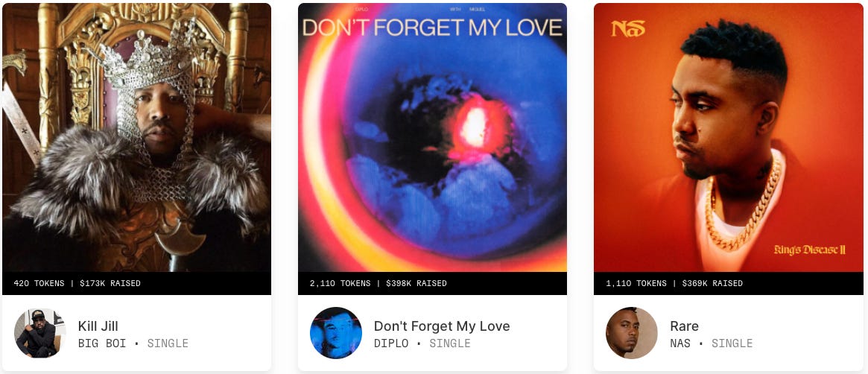This screenshot has height=374, width=868.
Task: Click the round avatar beside Rare
Action: [x=632, y=333]
